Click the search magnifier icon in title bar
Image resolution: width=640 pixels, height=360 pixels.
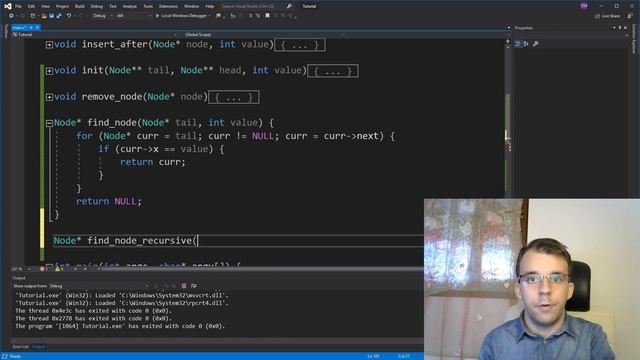click(289, 6)
